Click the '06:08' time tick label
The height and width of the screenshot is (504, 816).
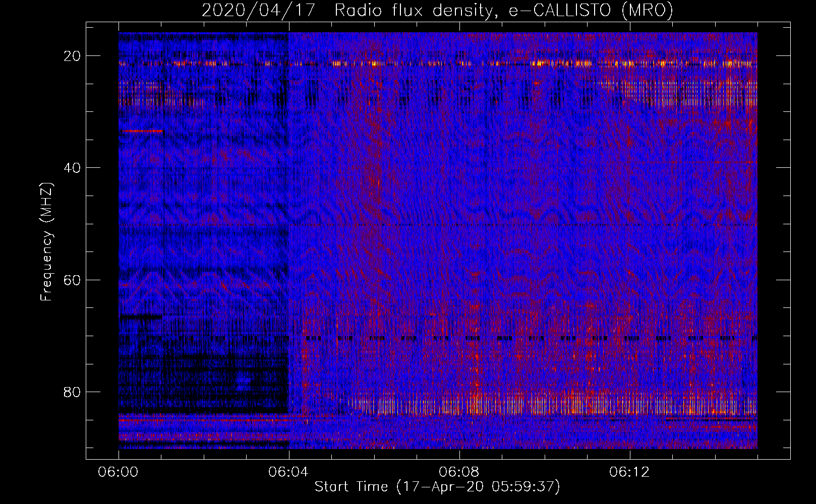coord(459,472)
